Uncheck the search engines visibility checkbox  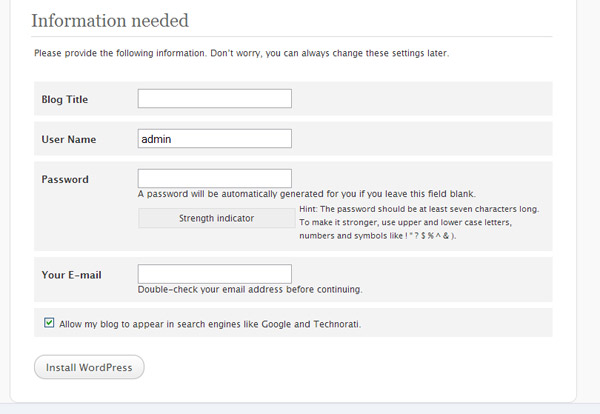click(x=49, y=323)
